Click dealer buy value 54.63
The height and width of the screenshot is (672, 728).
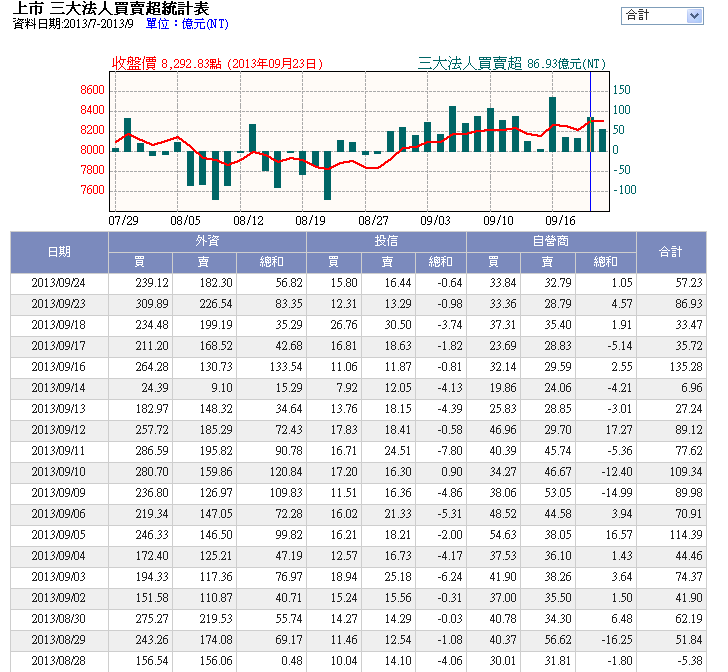[x=503, y=535]
